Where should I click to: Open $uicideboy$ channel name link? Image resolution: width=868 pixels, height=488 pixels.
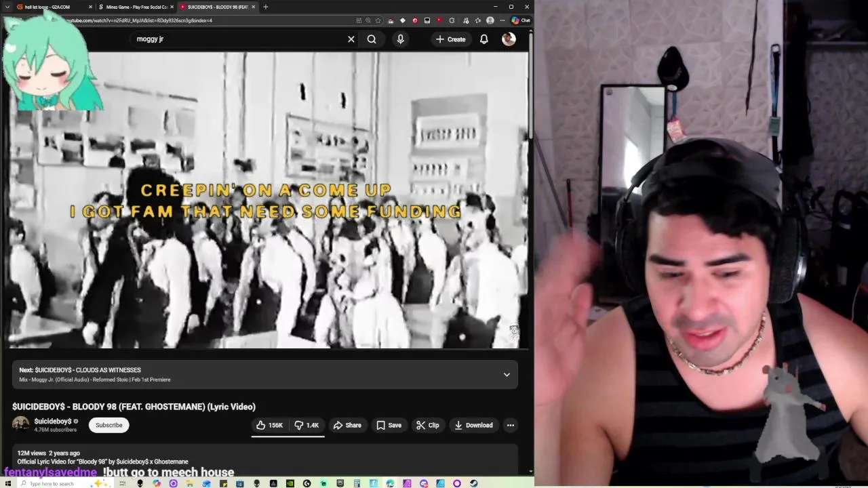point(53,421)
